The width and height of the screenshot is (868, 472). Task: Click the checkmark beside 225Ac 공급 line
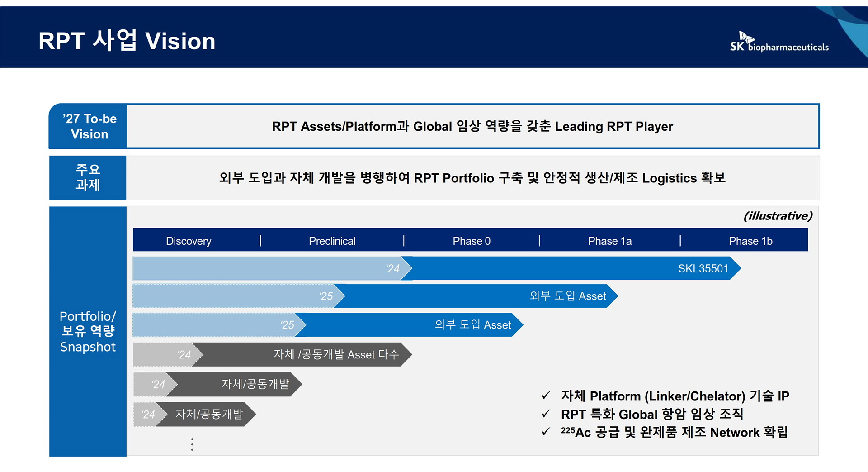click(x=546, y=432)
